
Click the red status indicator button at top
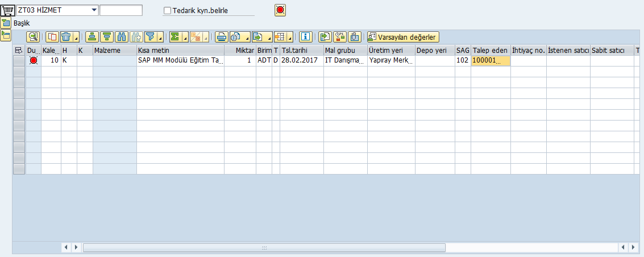(280, 11)
